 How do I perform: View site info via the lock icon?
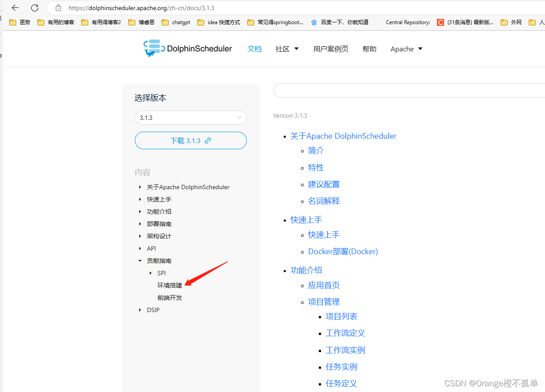(x=58, y=8)
